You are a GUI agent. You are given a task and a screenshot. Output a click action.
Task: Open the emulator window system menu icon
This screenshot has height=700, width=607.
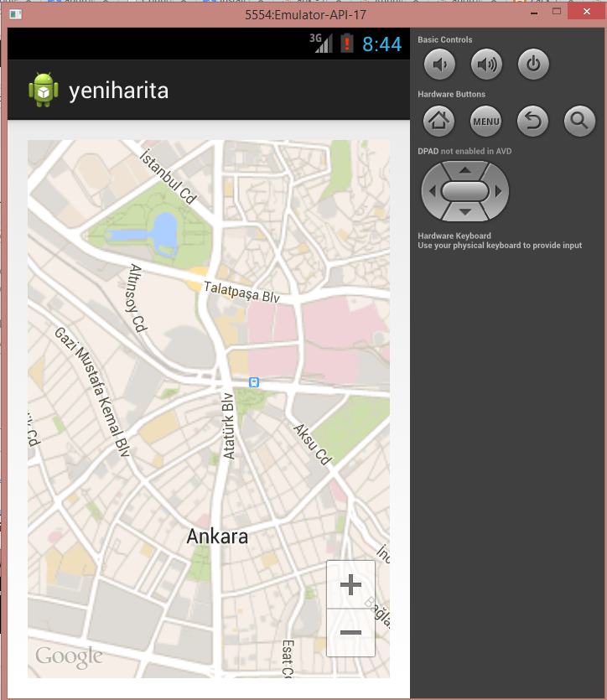coord(16,14)
